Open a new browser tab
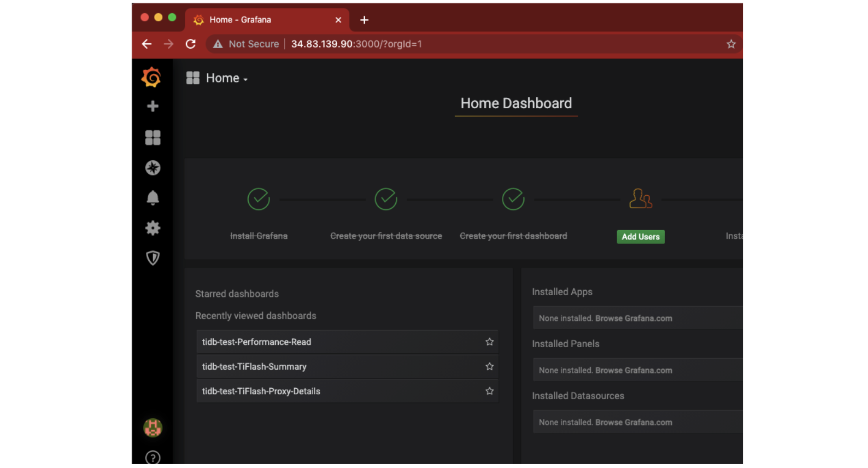This screenshot has width=868, height=468. pyautogui.click(x=364, y=20)
